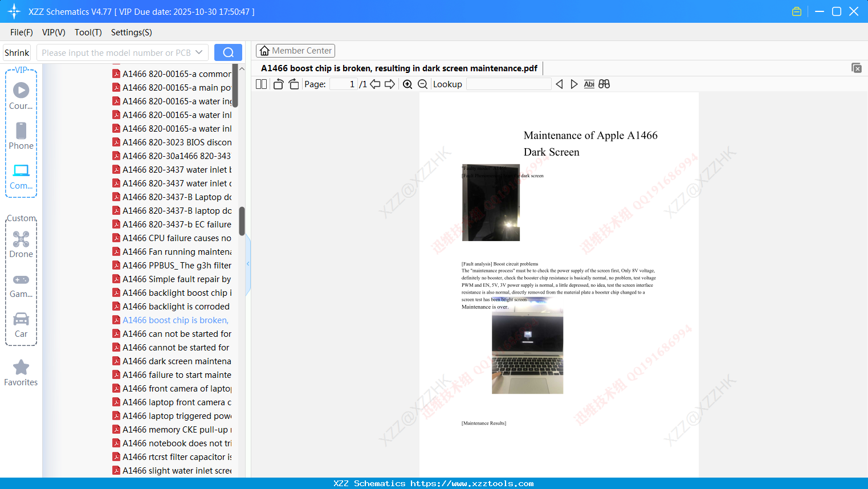Open "A1466 laptop front camera" file
The width and height of the screenshot is (868, 489).
point(172,402)
